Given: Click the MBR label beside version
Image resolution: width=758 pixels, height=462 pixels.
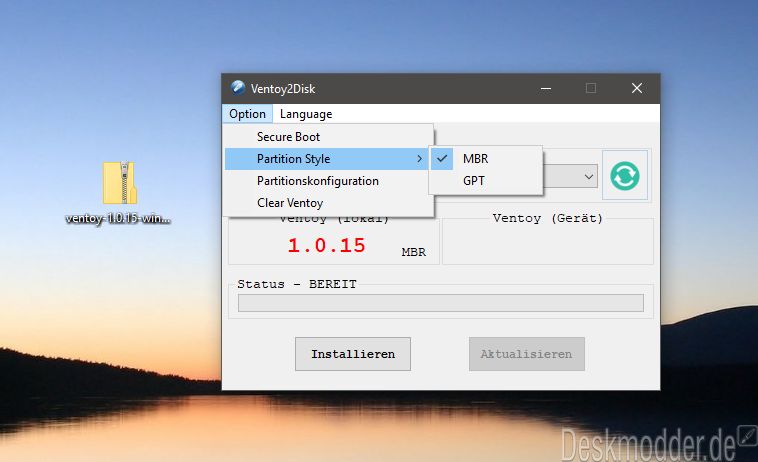Looking at the screenshot, I should pos(414,252).
